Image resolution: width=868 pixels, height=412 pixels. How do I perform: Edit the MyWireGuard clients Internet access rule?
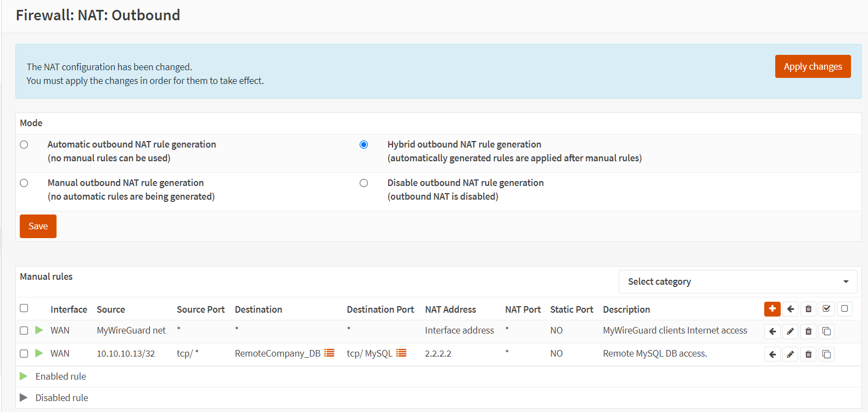click(790, 331)
